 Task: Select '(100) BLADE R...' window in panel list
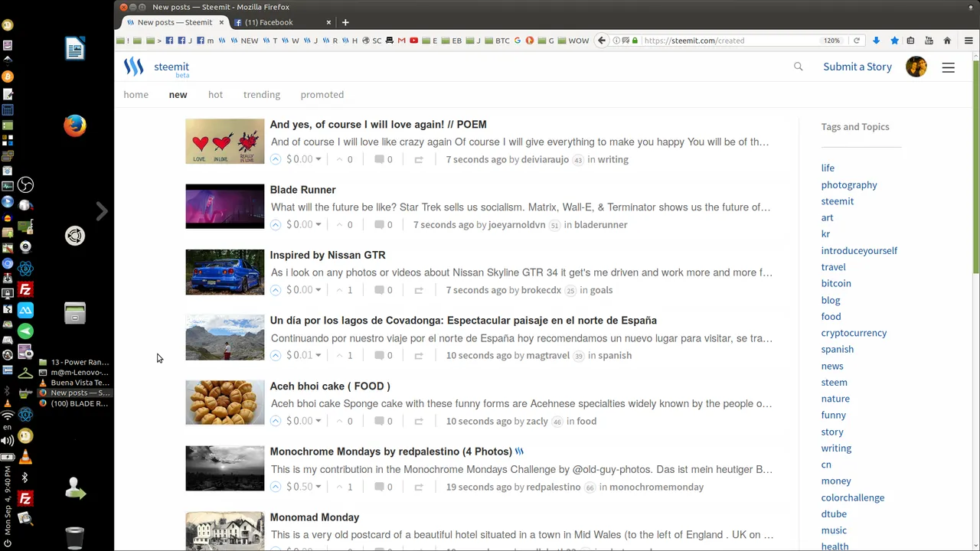[74, 403]
